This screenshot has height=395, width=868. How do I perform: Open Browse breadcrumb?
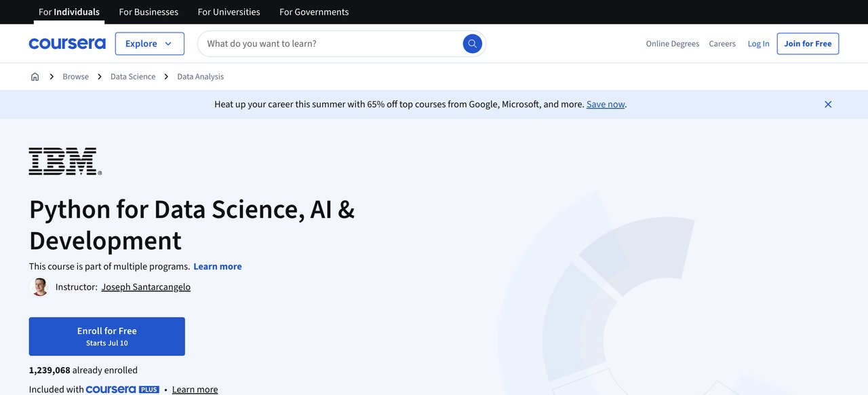(x=76, y=77)
